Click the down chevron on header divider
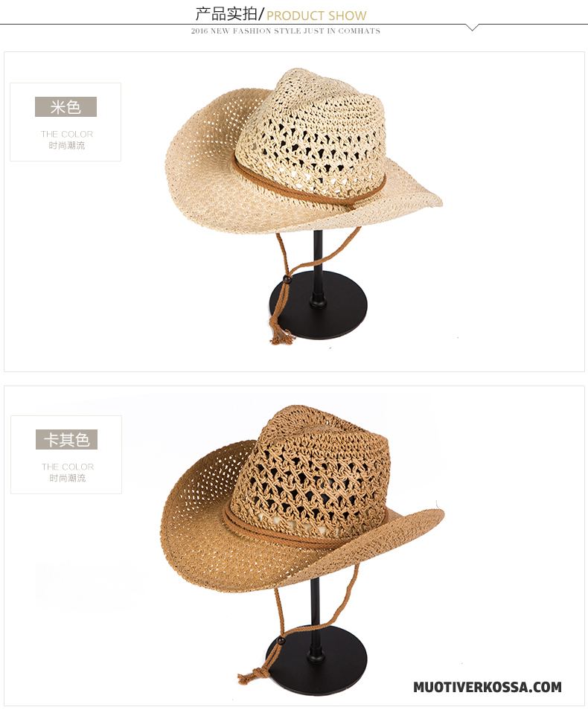Screen dimensions: 588x713 [x=473, y=28]
